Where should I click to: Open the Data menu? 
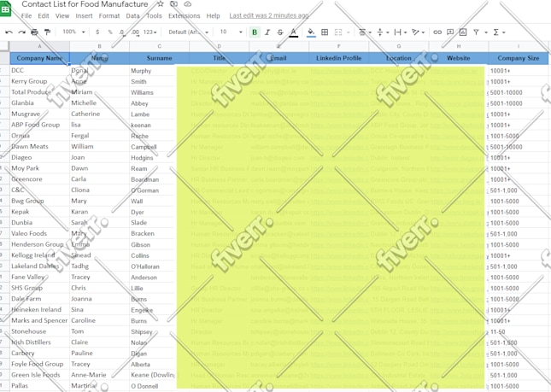(x=132, y=16)
